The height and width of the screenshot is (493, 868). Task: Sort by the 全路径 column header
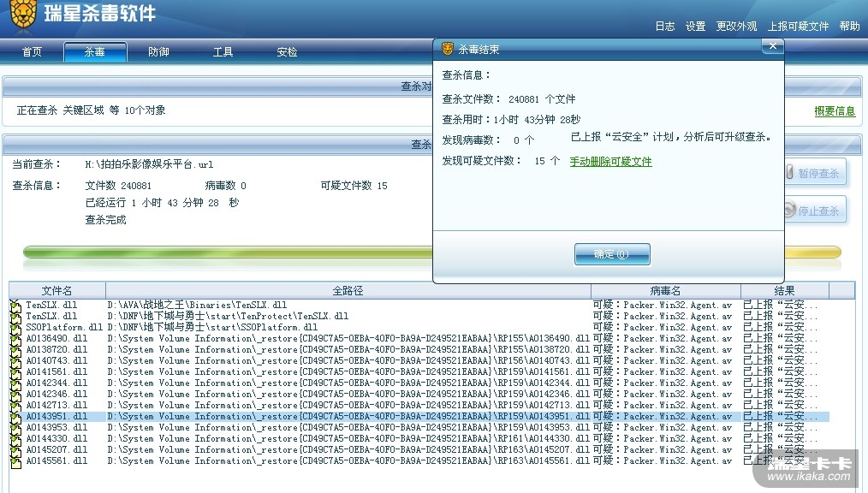pyautogui.click(x=348, y=290)
